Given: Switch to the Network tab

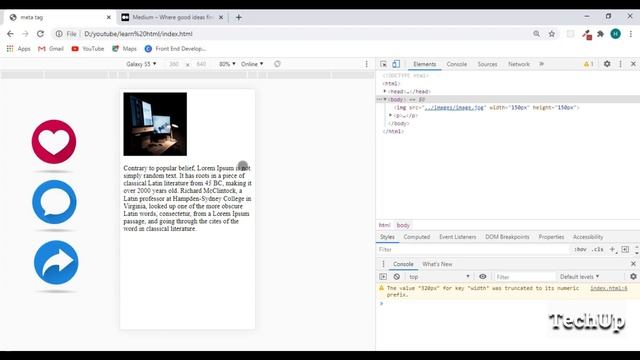Looking at the screenshot, I should [519, 64].
